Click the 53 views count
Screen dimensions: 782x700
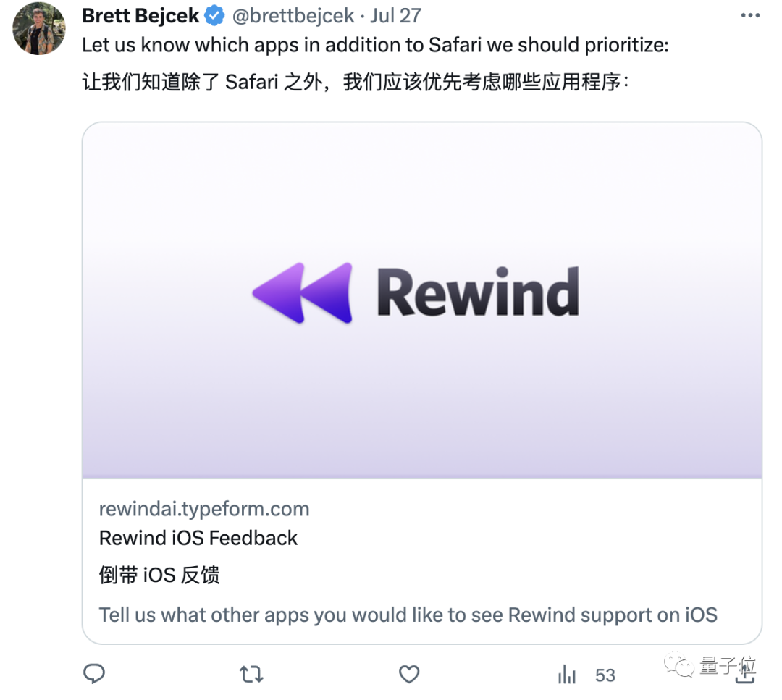coord(605,675)
